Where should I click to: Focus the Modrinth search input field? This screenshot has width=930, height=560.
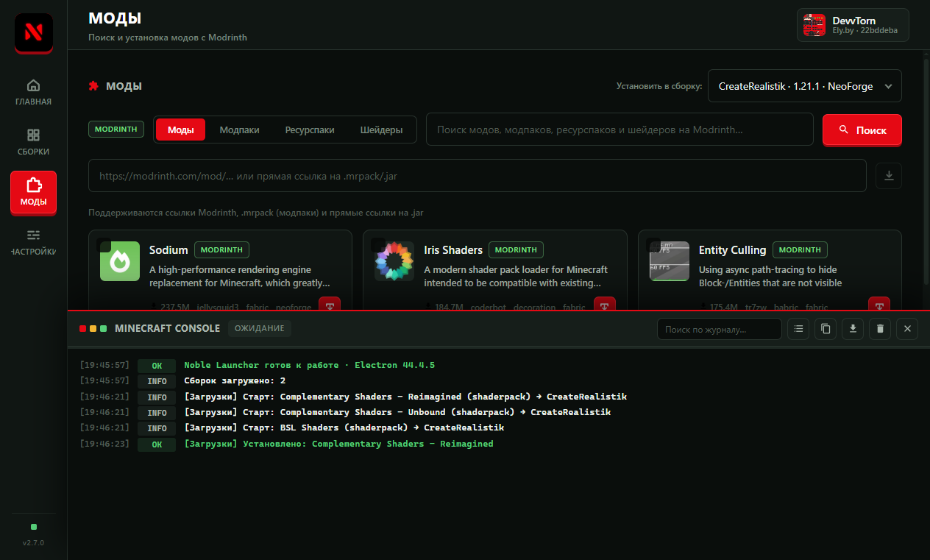click(620, 130)
